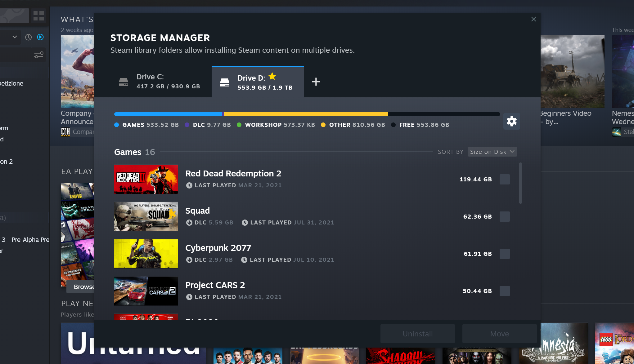This screenshot has height=364, width=634.
Task: Select the Pre-Alpha Pre entry in sidebar list
Action: click(x=25, y=240)
